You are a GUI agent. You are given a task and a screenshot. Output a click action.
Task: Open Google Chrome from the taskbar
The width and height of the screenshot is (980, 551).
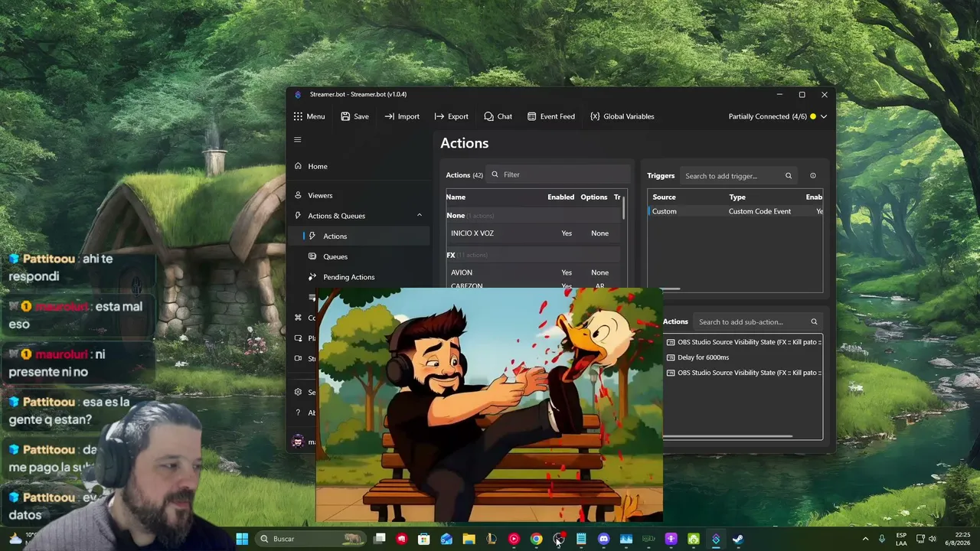coord(536,539)
